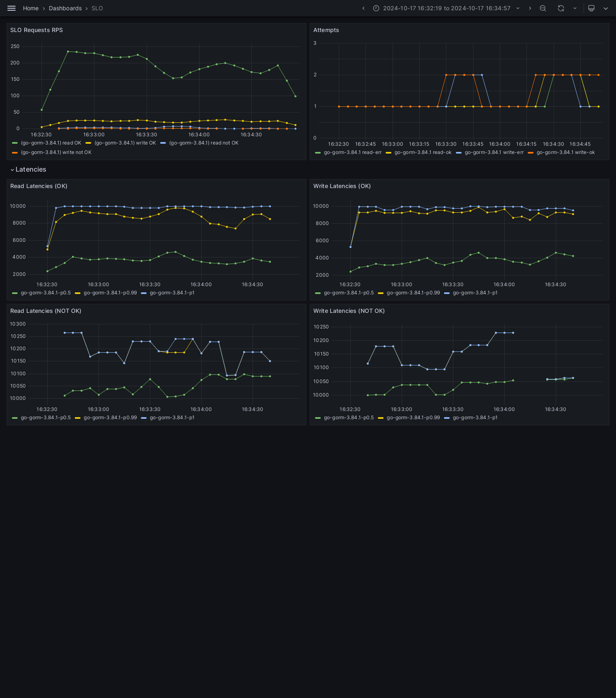Go to Home breadcrumb
The width and height of the screenshot is (616, 698).
(x=31, y=8)
